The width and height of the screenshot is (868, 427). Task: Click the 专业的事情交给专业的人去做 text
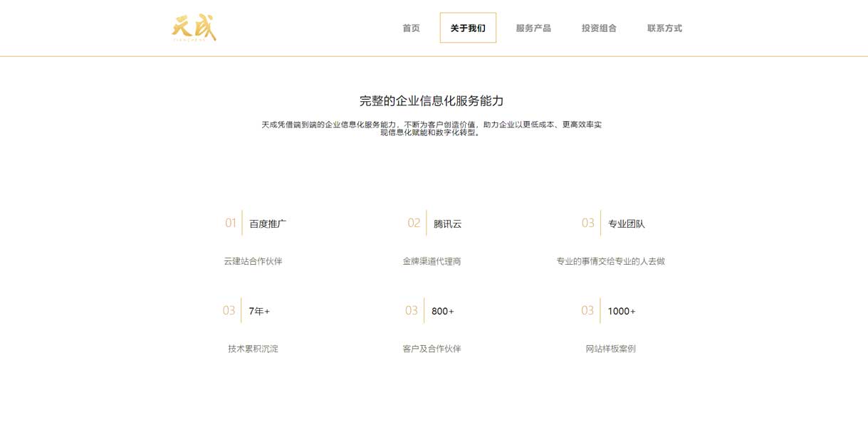tap(610, 260)
